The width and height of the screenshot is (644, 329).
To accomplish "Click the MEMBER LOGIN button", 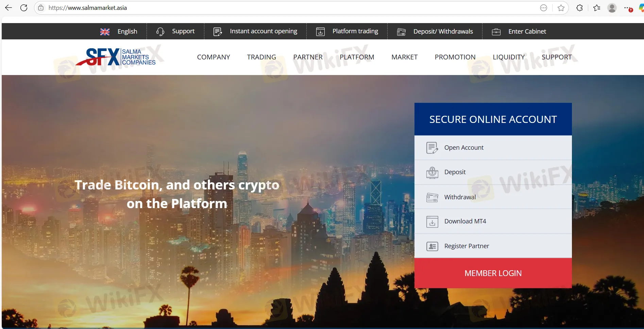I will tap(493, 273).
